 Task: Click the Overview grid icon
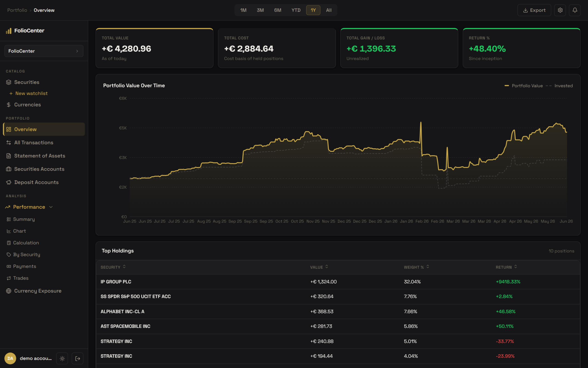pos(9,129)
